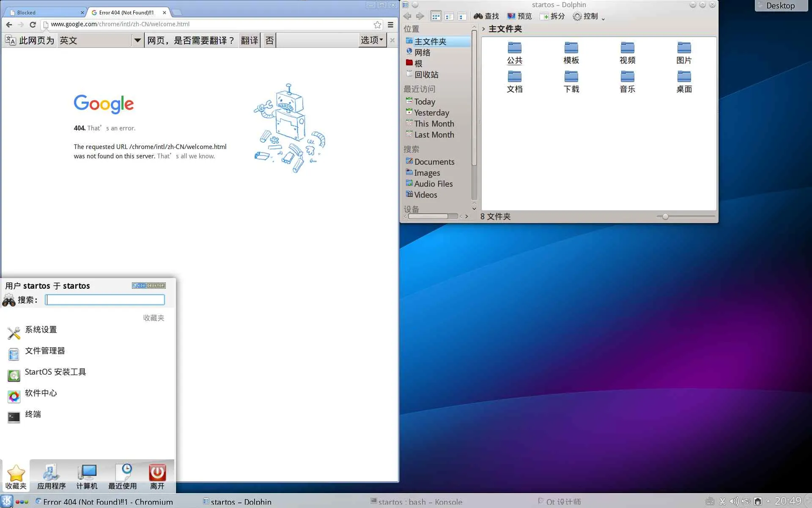The height and width of the screenshot is (508, 812).
Task: Open 终端 from favorites list
Action: click(33, 414)
